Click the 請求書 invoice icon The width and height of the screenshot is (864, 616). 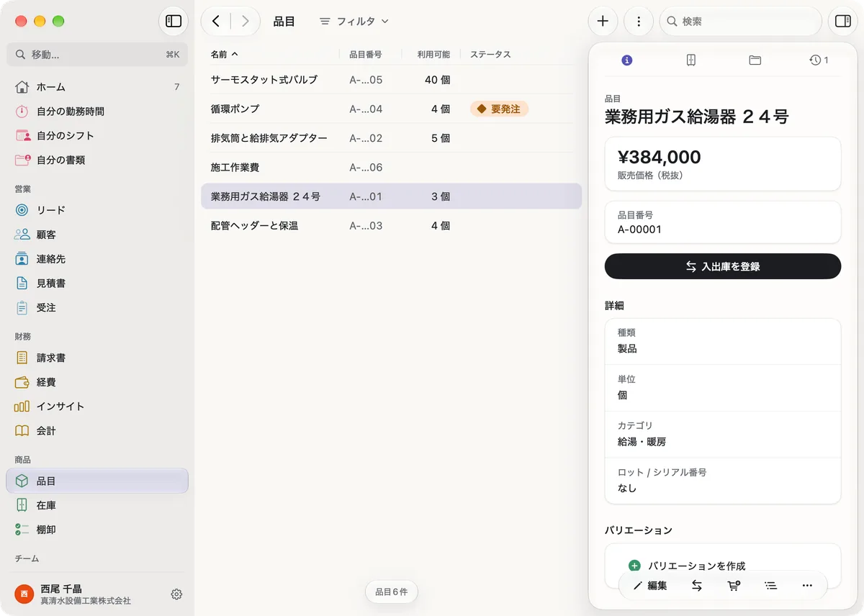(x=22, y=358)
